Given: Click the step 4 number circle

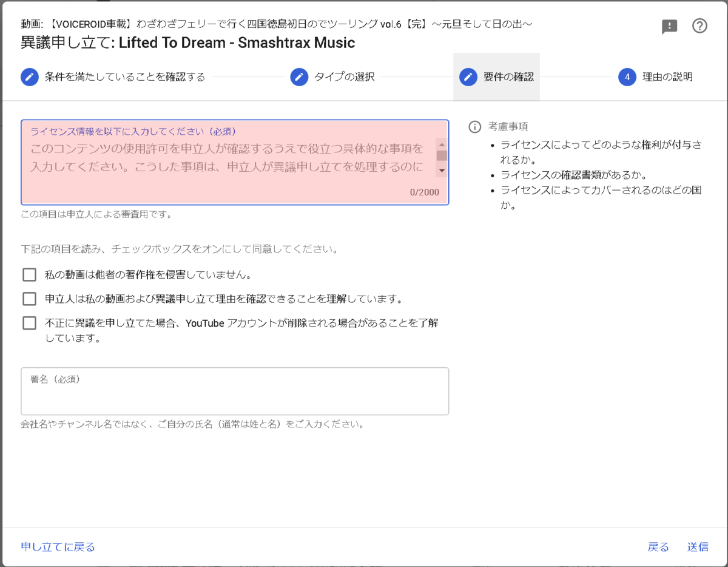Looking at the screenshot, I should point(627,77).
